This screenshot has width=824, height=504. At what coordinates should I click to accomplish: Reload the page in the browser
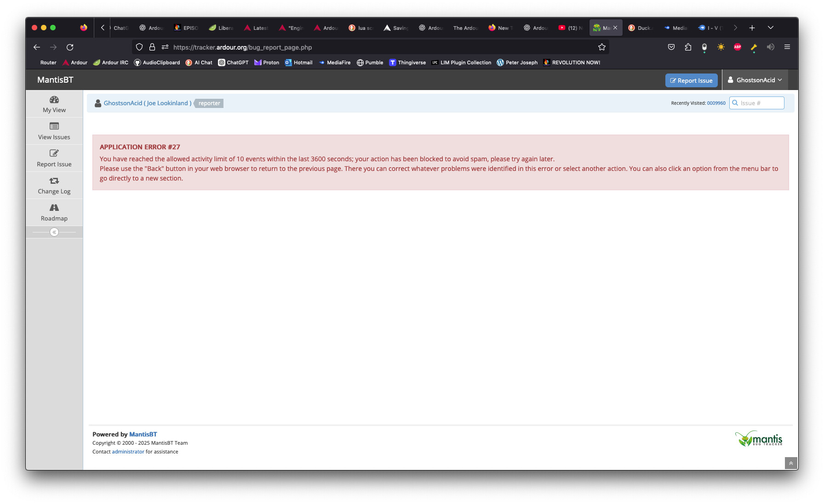pos(70,47)
